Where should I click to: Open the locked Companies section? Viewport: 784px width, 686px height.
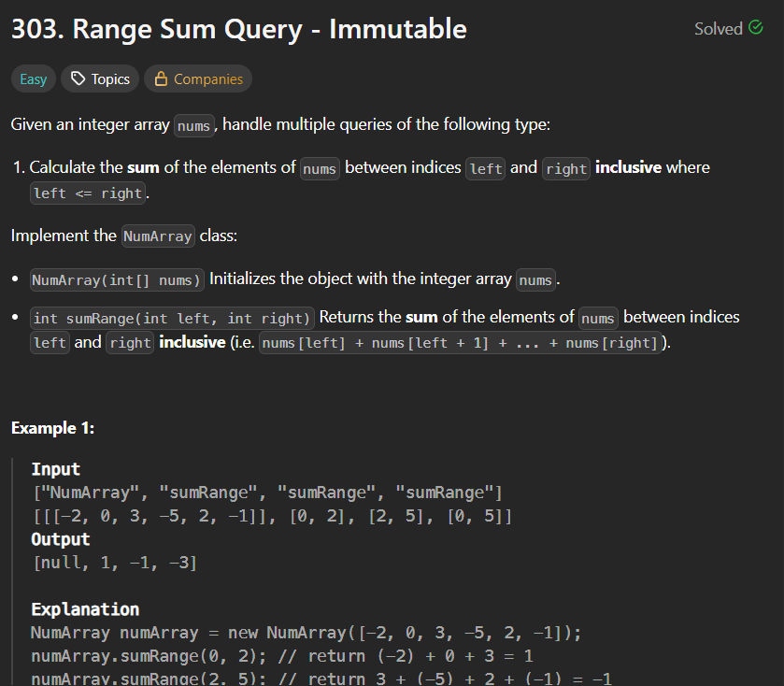pyautogui.click(x=197, y=79)
